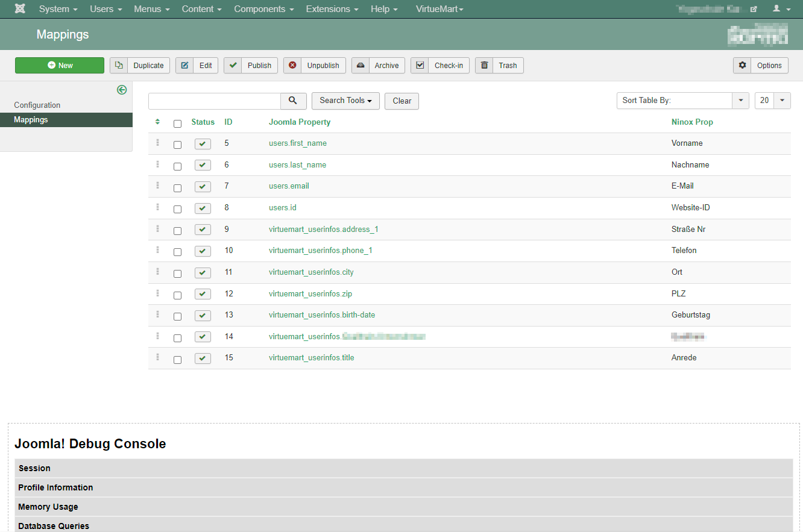Toggle status checkmark for birth-date row

[x=203, y=316]
